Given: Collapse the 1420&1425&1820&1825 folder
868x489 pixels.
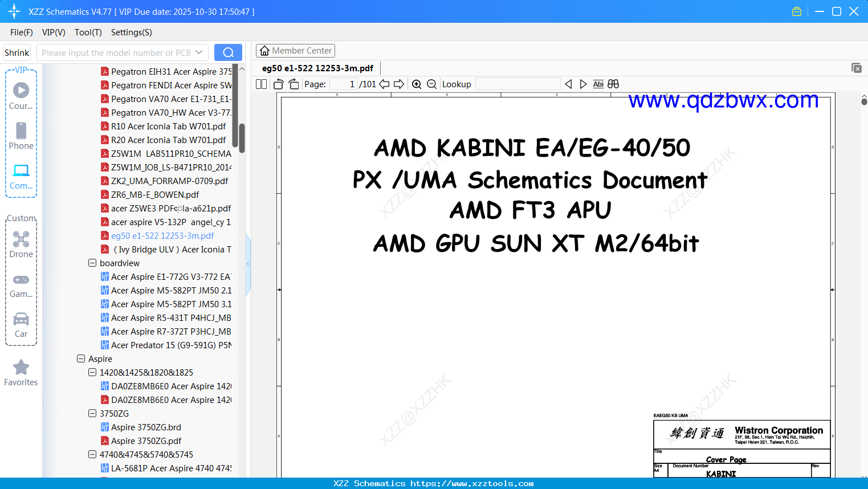Looking at the screenshot, I should coord(92,373).
